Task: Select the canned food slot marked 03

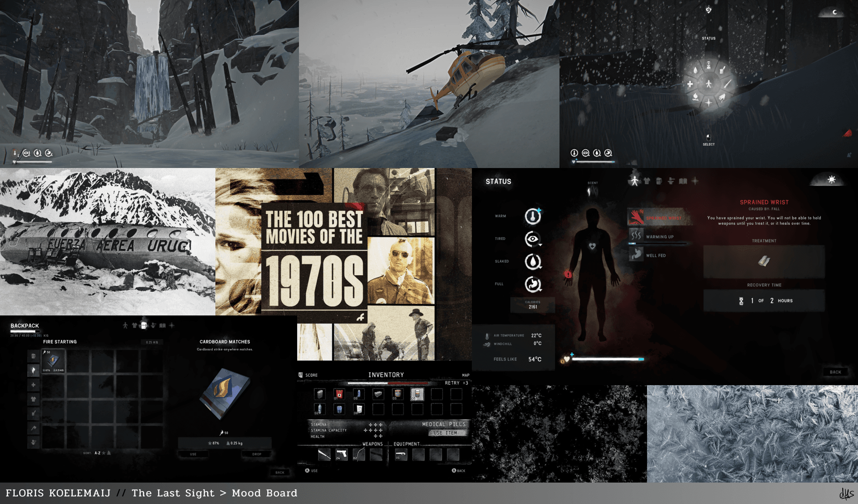Action: (x=398, y=394)
